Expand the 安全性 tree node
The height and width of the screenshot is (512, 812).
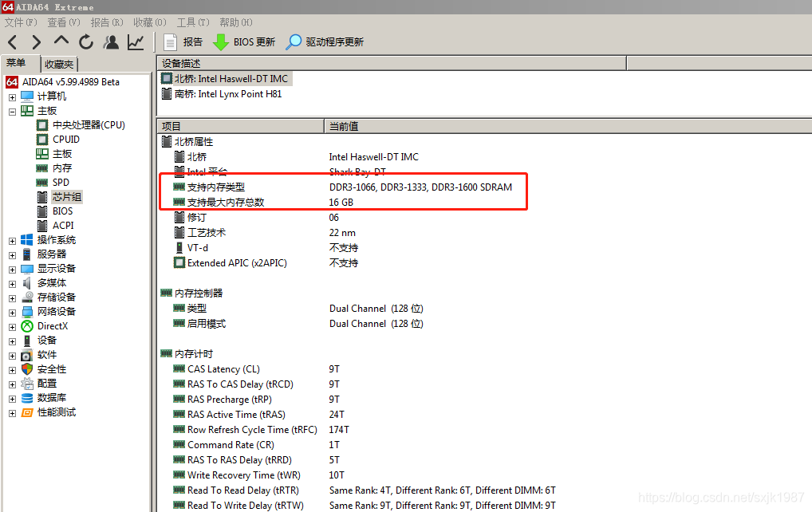[x=13, y=370]
